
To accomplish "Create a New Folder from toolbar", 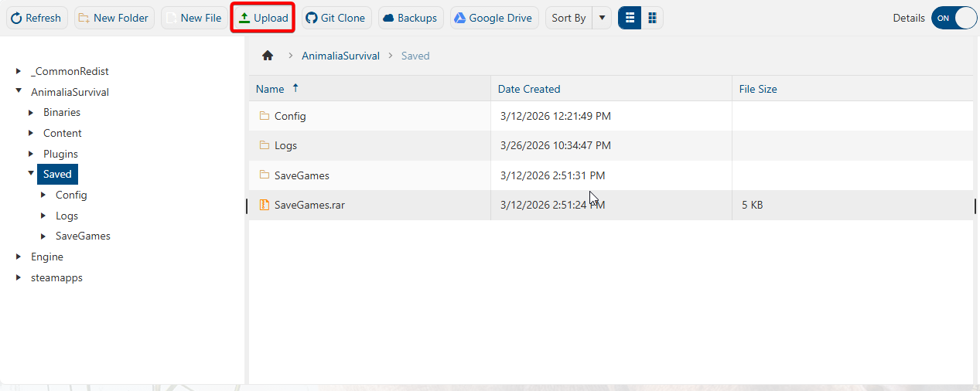I will 114,18.
